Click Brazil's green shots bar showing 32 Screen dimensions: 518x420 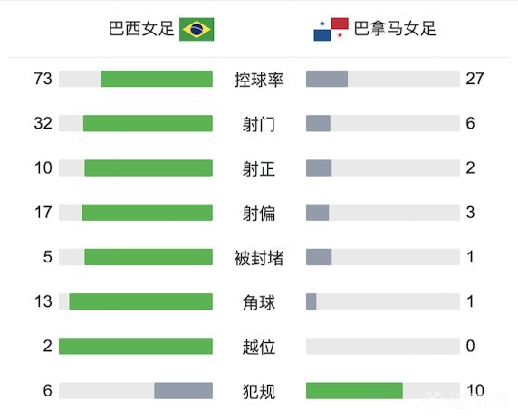pos(148,123)
